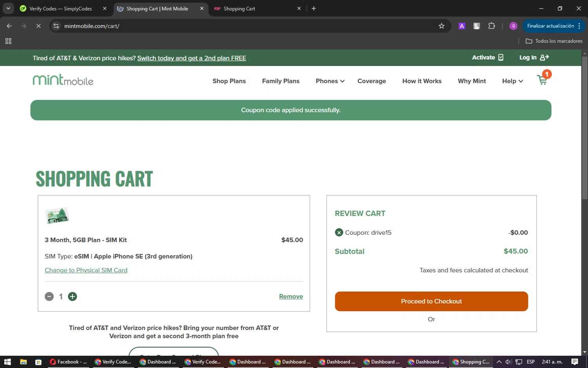The height and width of the screenshot is (368, 588).
Task: Remove the 3 Month 5GB Plan from cart
Action: click(x=291, y=297)
